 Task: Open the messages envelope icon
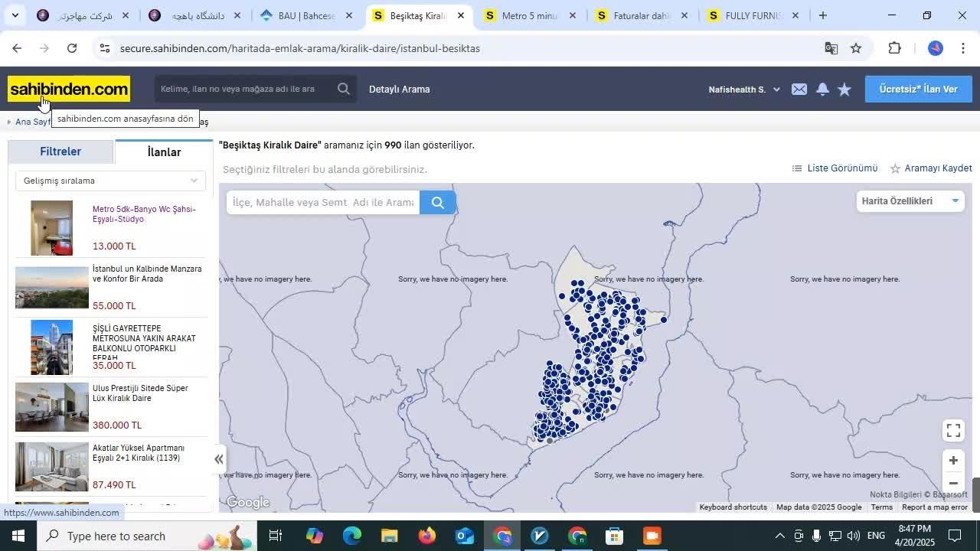(x=799, y=90)
